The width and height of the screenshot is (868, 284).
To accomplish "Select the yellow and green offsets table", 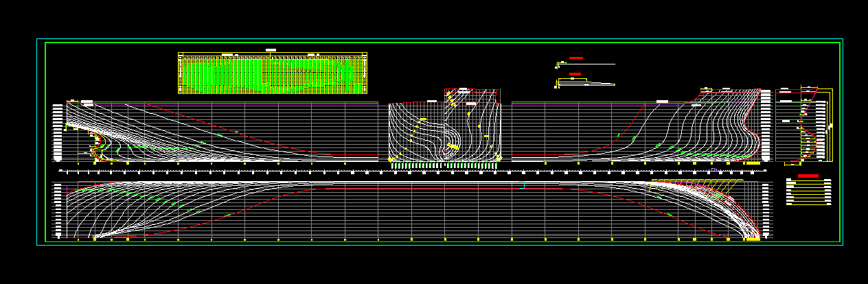I will coord(273,73).
